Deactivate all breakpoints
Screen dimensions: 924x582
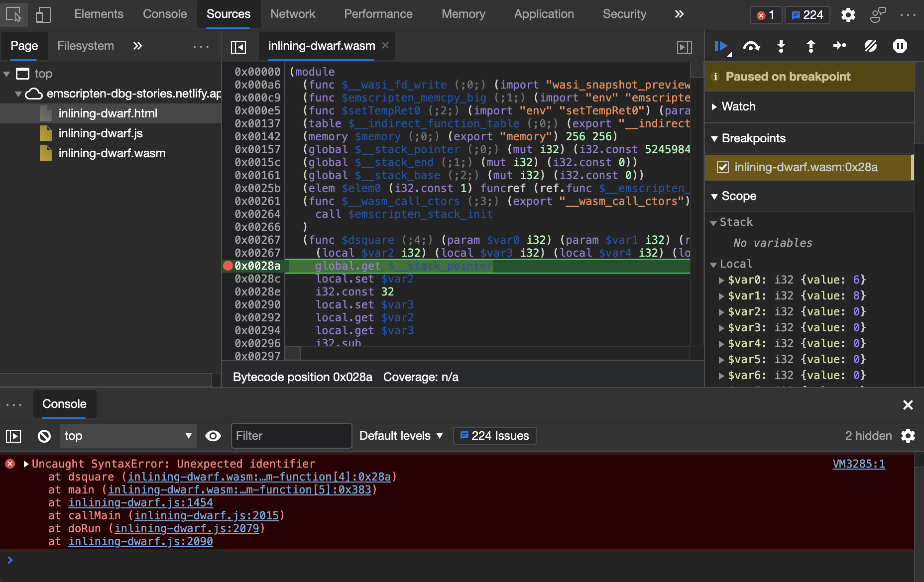[x=870, y=46]
